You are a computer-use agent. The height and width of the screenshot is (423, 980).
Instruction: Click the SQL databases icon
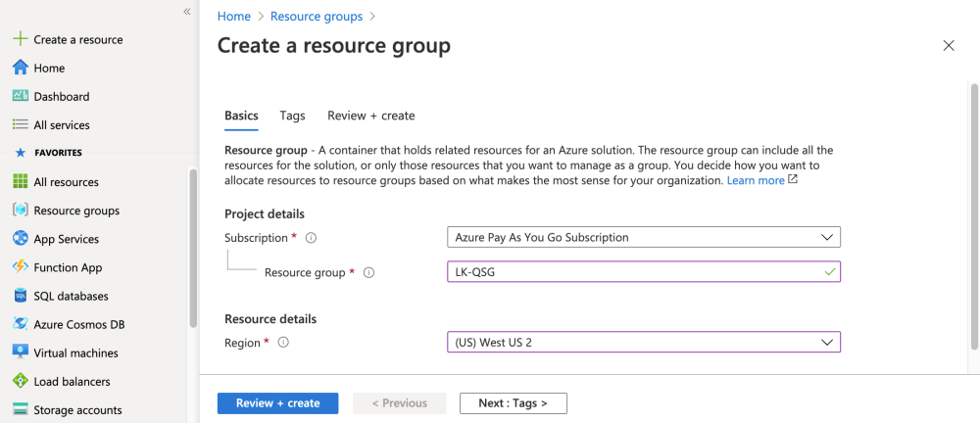(20, 295)
